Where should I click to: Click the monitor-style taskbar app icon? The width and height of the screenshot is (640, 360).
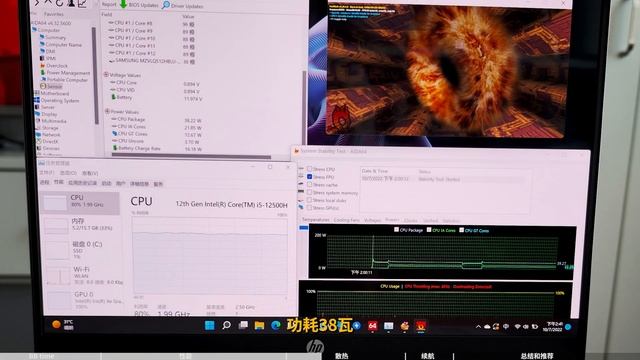[x=389, y=326]
